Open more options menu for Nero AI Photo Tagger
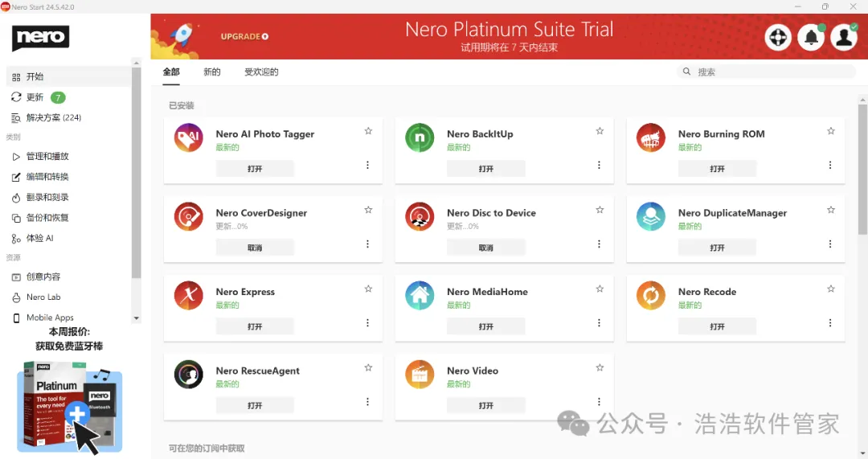 (367, 165)
